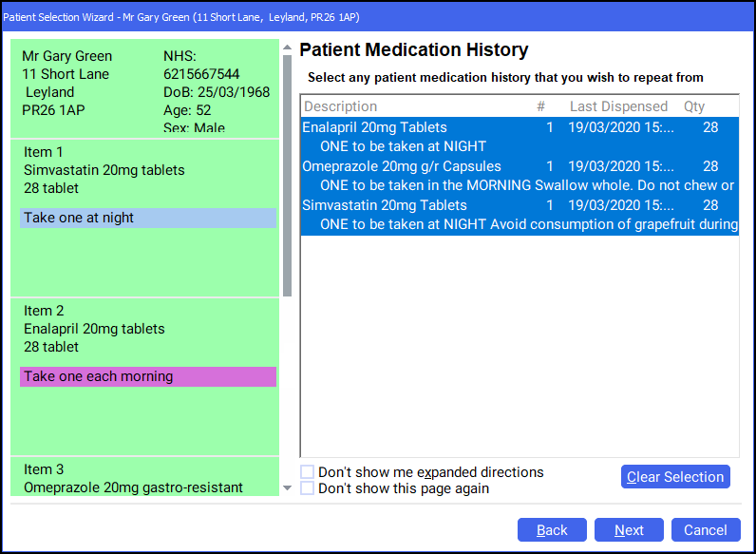Sort by Description column header

click(341, 106)
